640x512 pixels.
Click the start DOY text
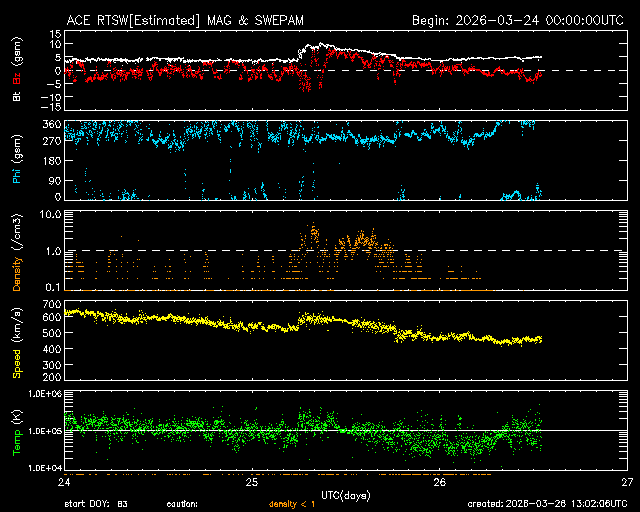(x=95, y=504)
